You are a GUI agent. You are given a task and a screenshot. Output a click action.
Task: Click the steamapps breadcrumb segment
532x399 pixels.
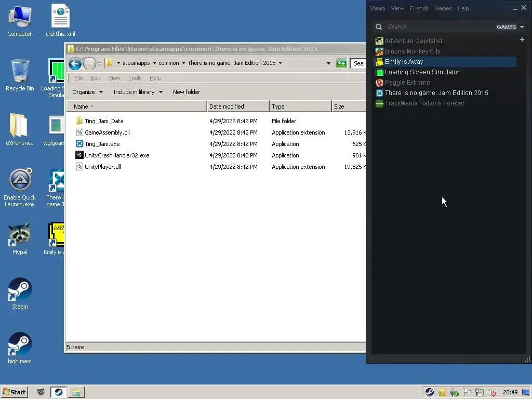(x=136, y=63)
